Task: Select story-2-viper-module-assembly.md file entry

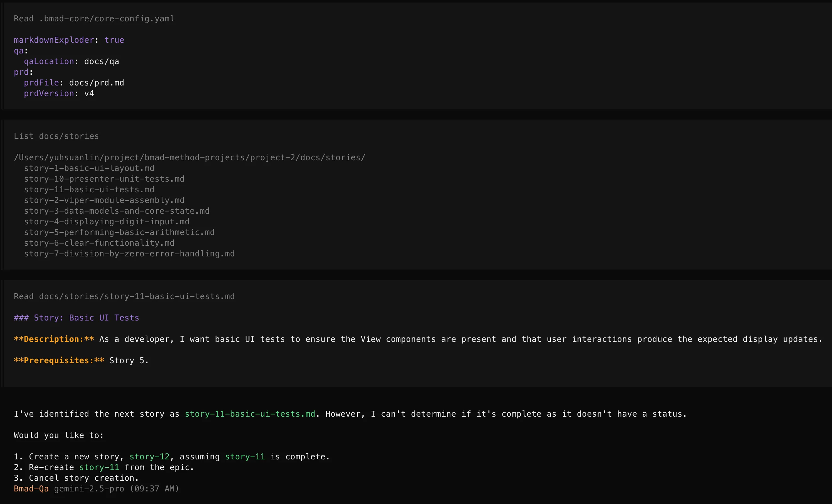Action: tap(104, 200)
